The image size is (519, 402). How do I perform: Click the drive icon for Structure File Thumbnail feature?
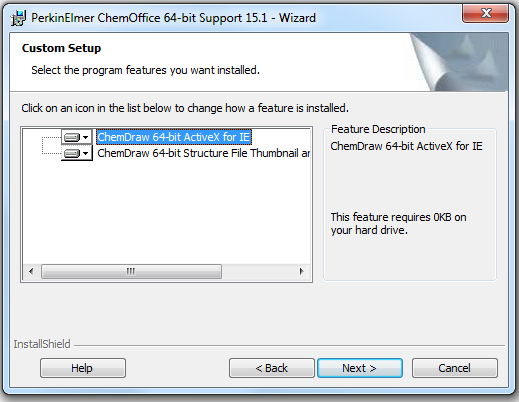click(72, 153)
